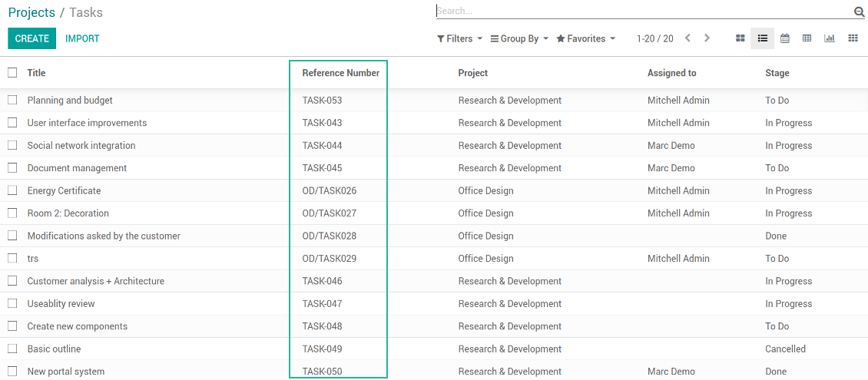
Task: Open the Calendar view icon
Action: pyautogui.click(x=784, y=38)
